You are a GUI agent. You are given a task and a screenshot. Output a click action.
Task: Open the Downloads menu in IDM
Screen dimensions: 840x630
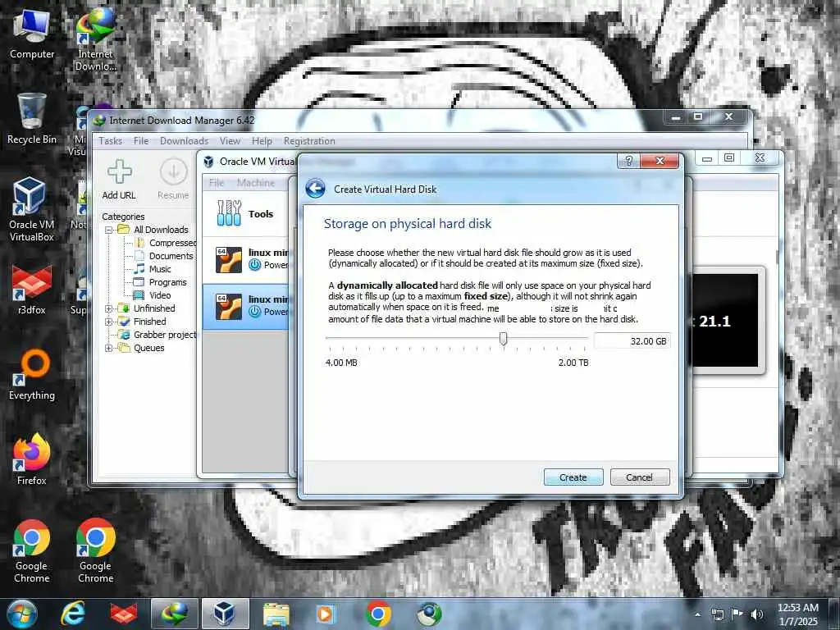[185, 141]
